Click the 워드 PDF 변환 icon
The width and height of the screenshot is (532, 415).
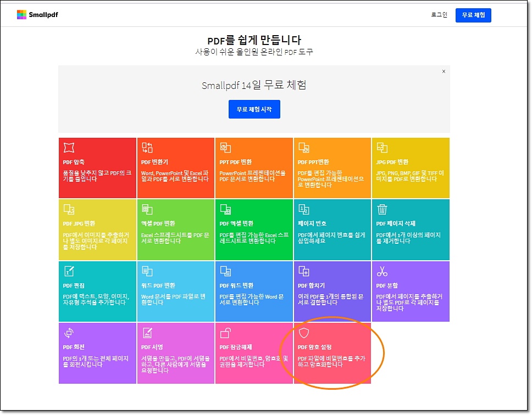pyautogui.click(x=147, y=271)
